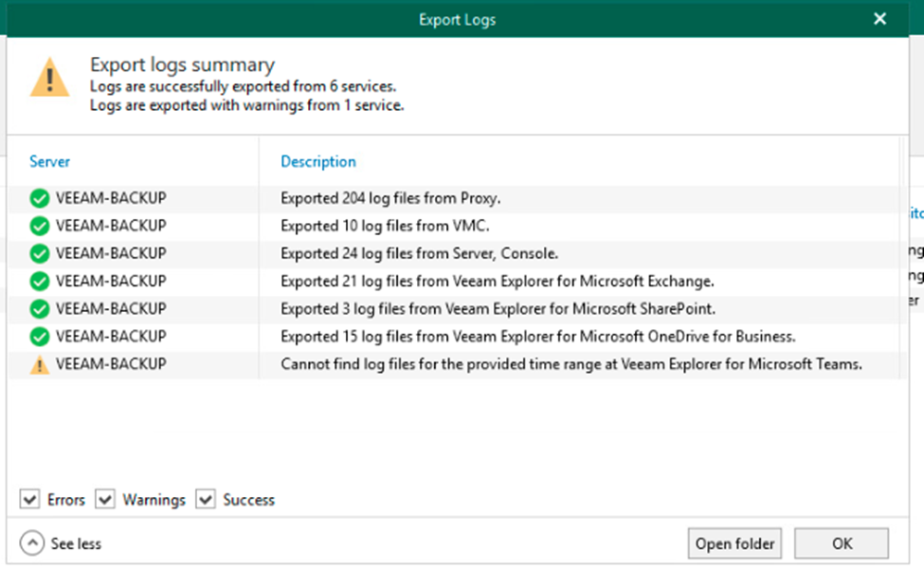Image resolution: width=924 pixels, height=570 pixels.
Task: Click success icon on Server, Console row
Action: coord(40,254)
